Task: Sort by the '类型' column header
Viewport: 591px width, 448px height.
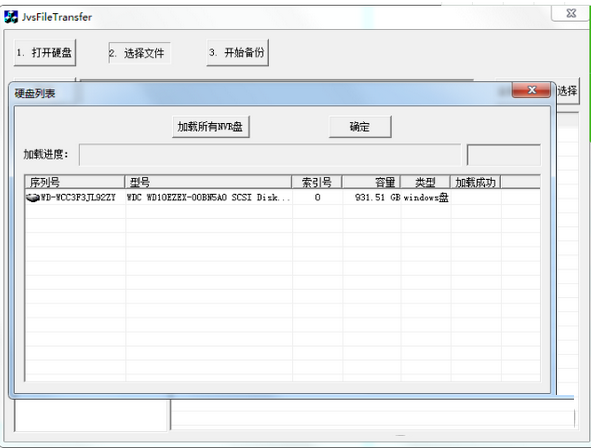Action: (425, 182)
